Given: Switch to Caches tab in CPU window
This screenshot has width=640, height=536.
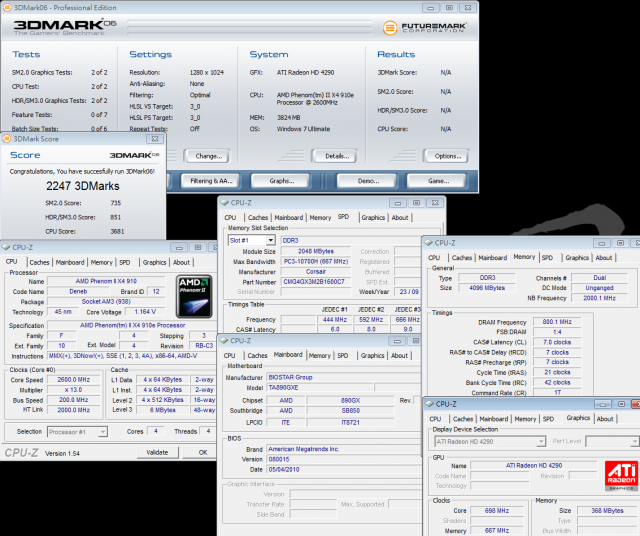Looking at the screenshot, I should [x=40, y=262].
